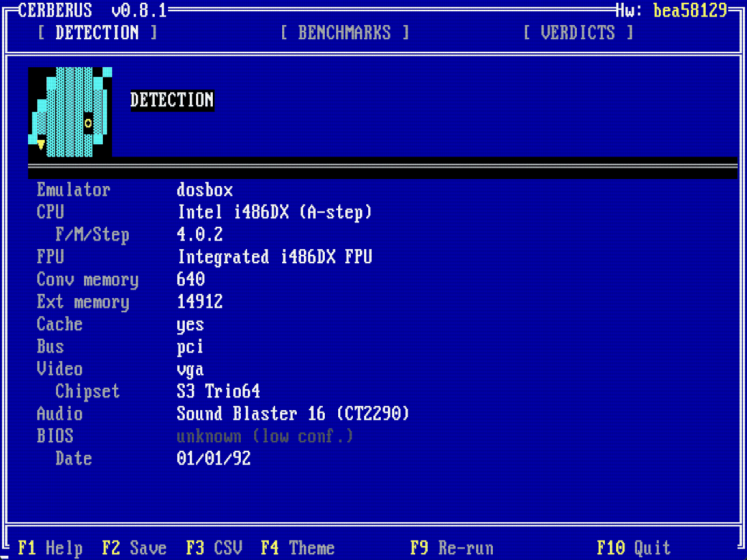Exit using F10 Quit option
Viewport: 747px width, 560px height.
tap(634, 548)
